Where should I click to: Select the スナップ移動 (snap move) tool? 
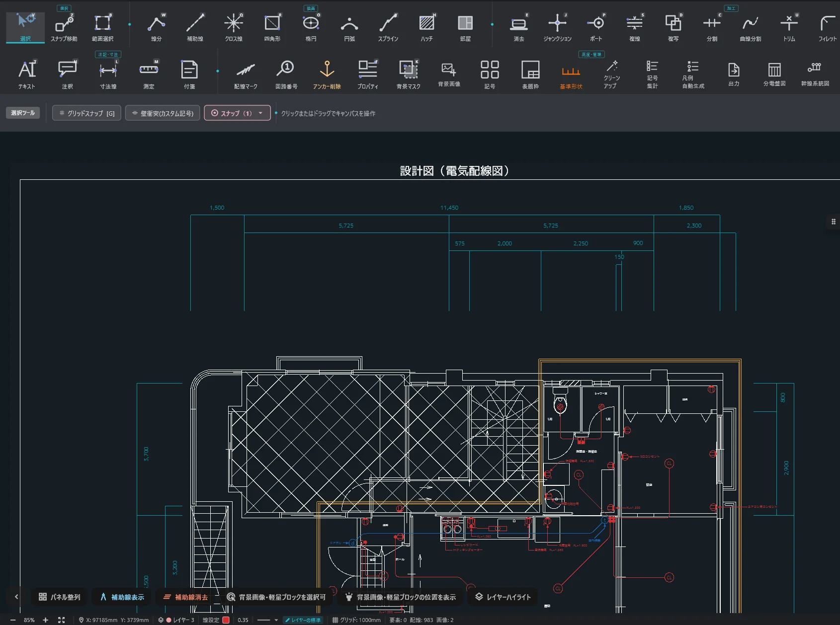coord(64,27)
